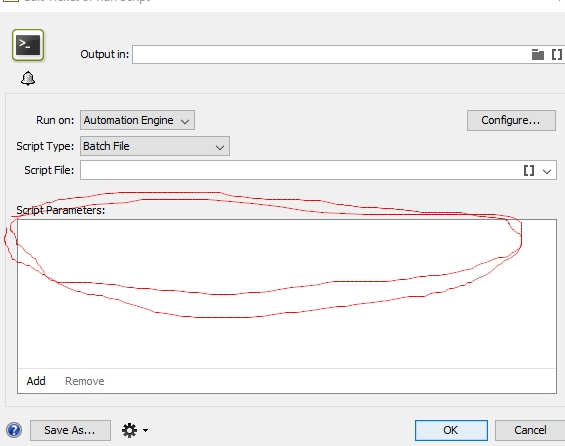Open the help question mark icon
The width and height of the screenshot is (565, 446).
coord(14,430)
